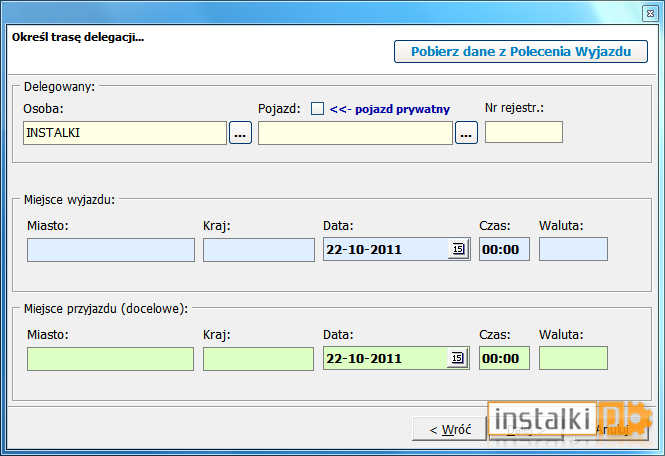Click the destination Czas time field
The width and height of the screenshot is (665, 456).
pos(504,358)
